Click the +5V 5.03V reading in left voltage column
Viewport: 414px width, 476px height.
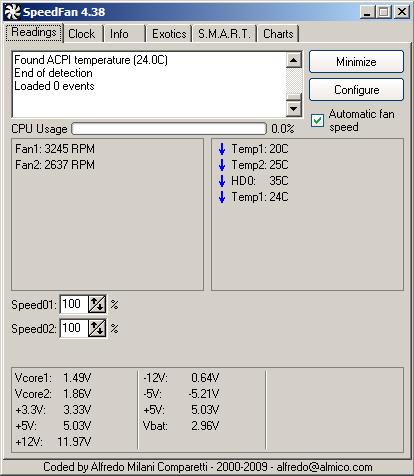click(53, 426)
